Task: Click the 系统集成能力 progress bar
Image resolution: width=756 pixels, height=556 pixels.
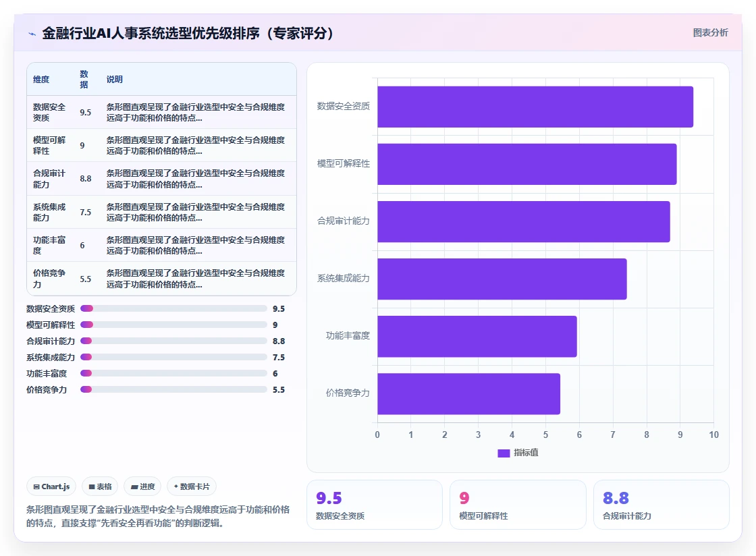Action: pos(173,357)
